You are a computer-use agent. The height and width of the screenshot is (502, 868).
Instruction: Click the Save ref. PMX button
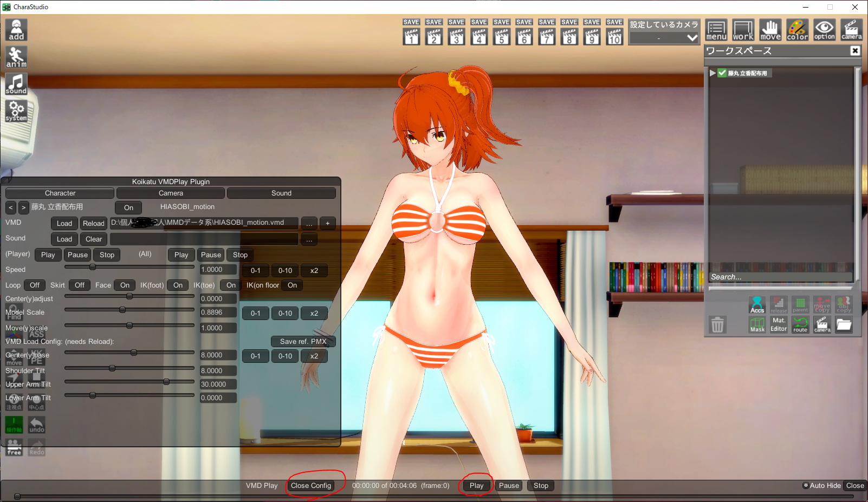click(x=303, y=342)
